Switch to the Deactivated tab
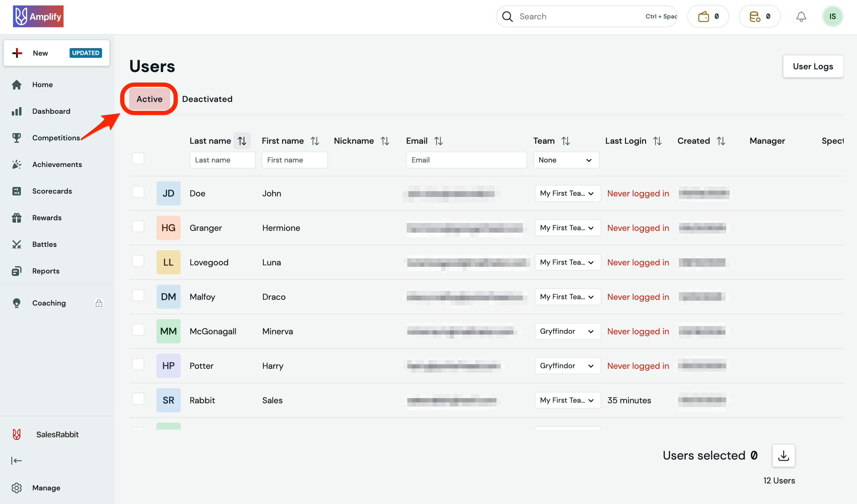857x504 pixels. [x=207, y=99]
